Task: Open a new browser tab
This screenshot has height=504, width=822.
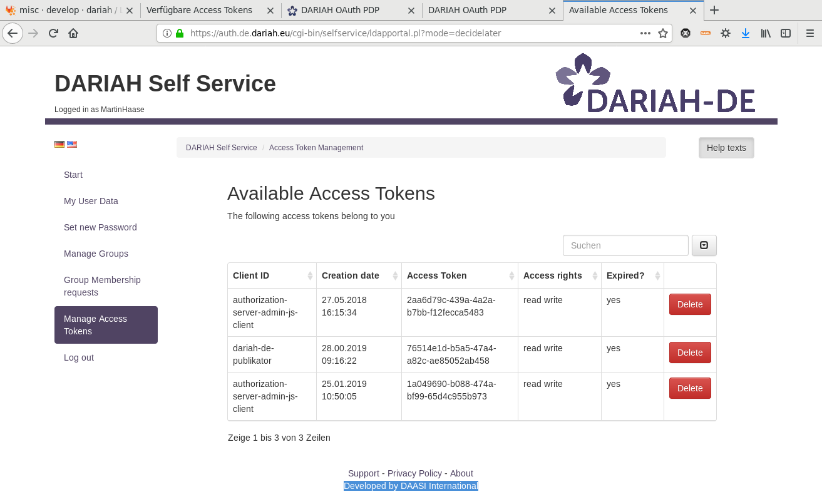Action: [714, 10]
